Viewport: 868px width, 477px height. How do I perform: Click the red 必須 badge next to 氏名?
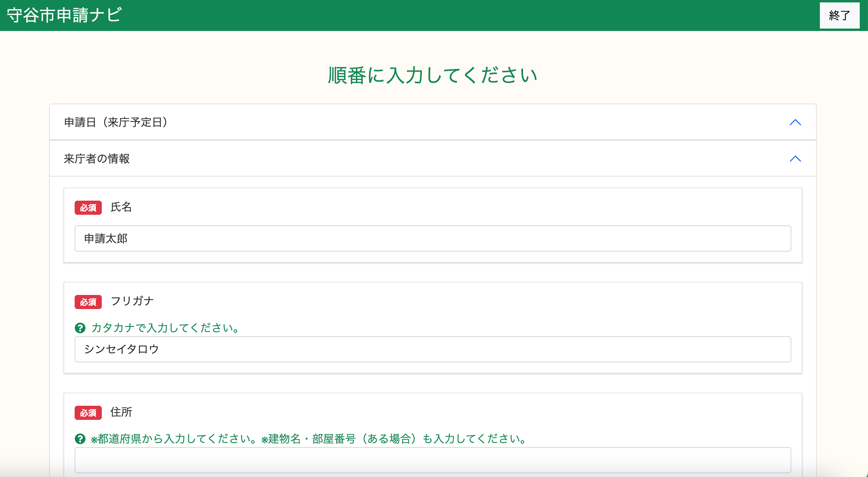[88, 208]
